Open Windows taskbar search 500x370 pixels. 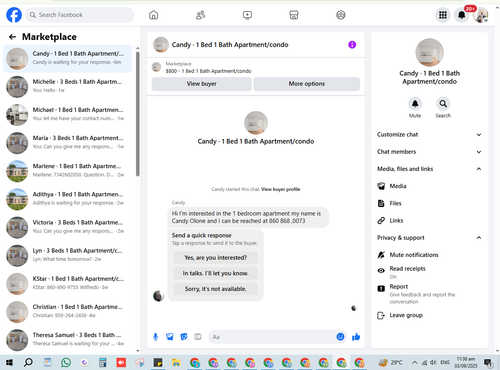pos(28,362)
